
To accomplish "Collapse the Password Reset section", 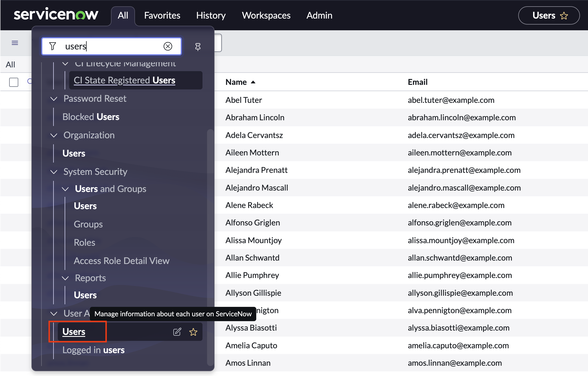I will 54,99.
